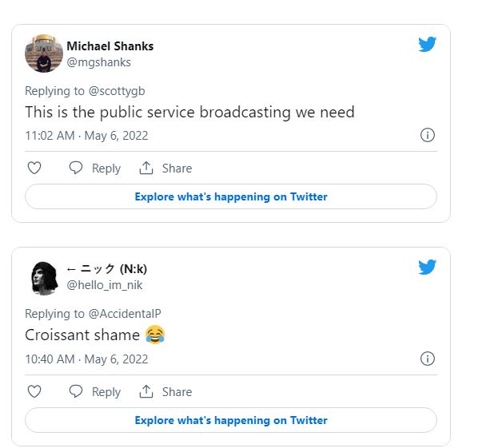This screenshot has width=498, height=448.
Task: Click the 10:40 AM · May 6, 2022 timestamp
Action: pyautogui.click(x=86, y=359)
